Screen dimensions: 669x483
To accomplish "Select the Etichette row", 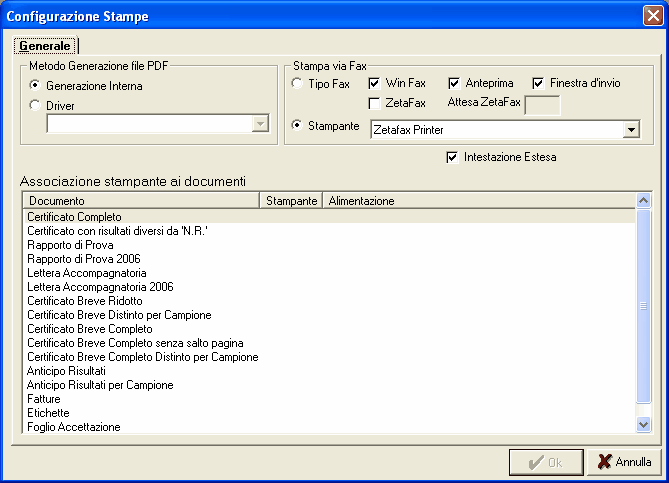I will [330, 413].
